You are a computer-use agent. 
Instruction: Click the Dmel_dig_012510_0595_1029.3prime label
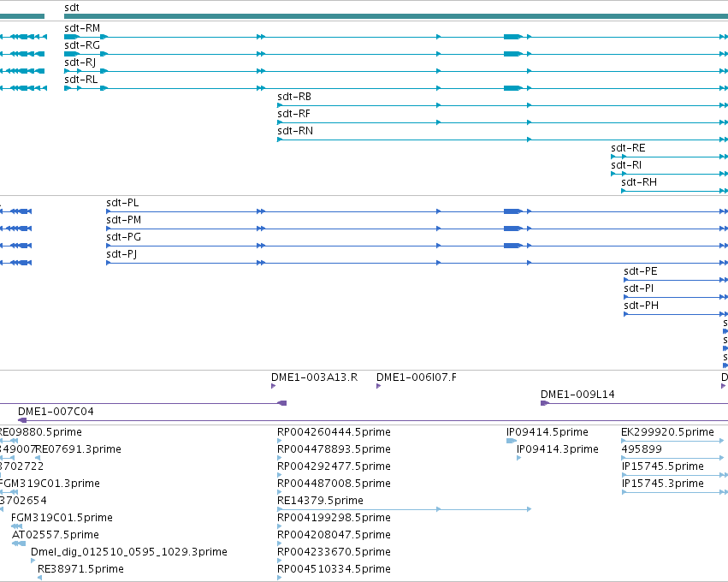[129, 552]
